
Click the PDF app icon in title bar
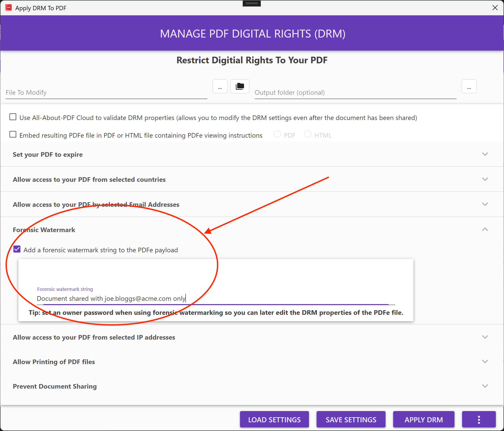click(9, 8)
